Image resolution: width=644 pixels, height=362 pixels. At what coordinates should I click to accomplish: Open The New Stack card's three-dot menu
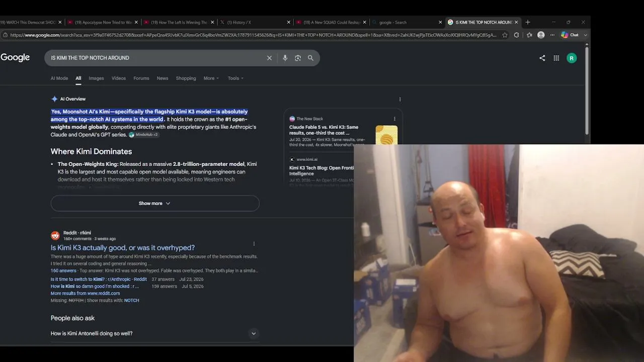pos(394,119)
